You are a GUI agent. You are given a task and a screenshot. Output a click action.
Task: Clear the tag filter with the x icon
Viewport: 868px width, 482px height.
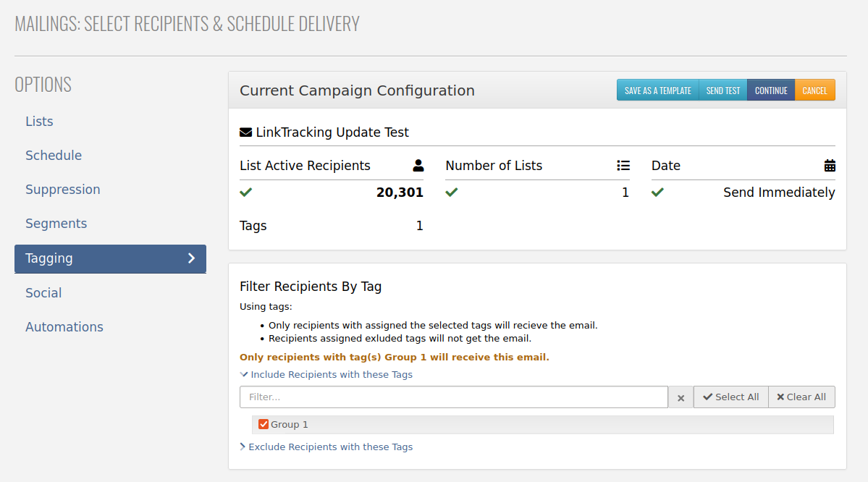[681, 397]
